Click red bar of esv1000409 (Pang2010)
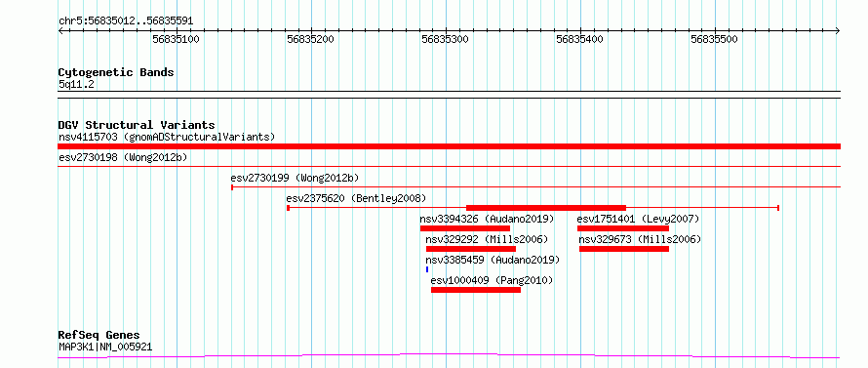Screen dimensions: 868x368 (x=476, y=290)
